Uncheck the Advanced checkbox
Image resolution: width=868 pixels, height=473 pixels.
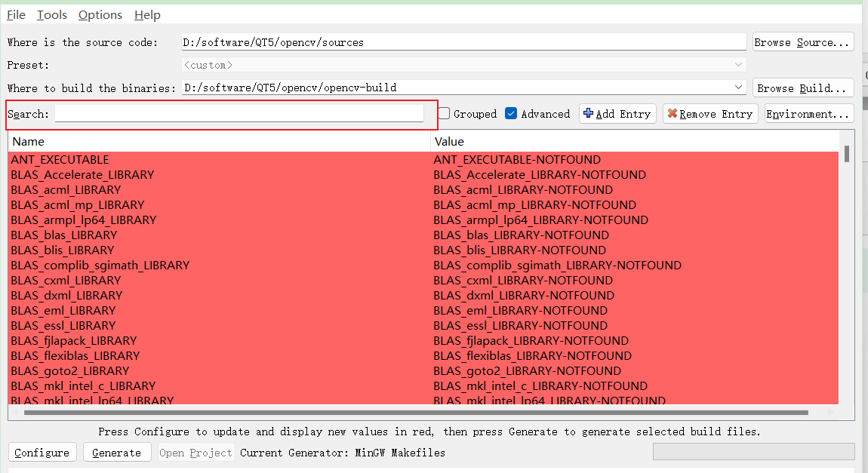click(511, 114)
